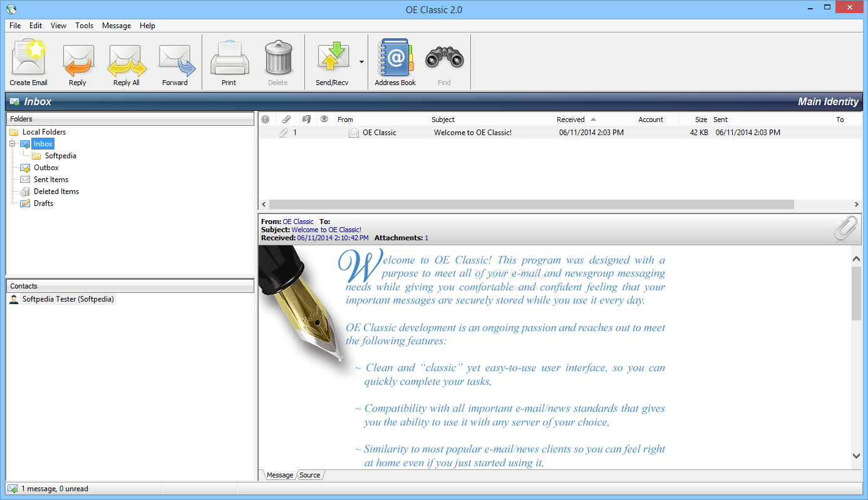Open the Edit menu
The height and width of the screenshot is (500, 868).
tap(36, 26)
